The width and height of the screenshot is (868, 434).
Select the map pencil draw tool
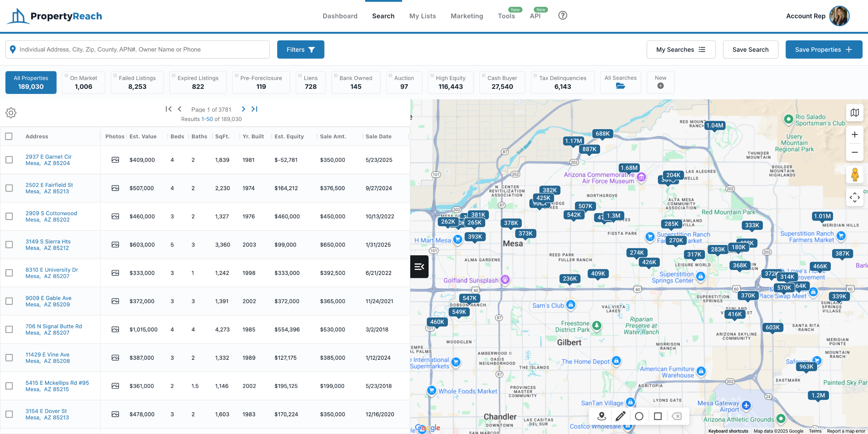(x=620, y=416)
